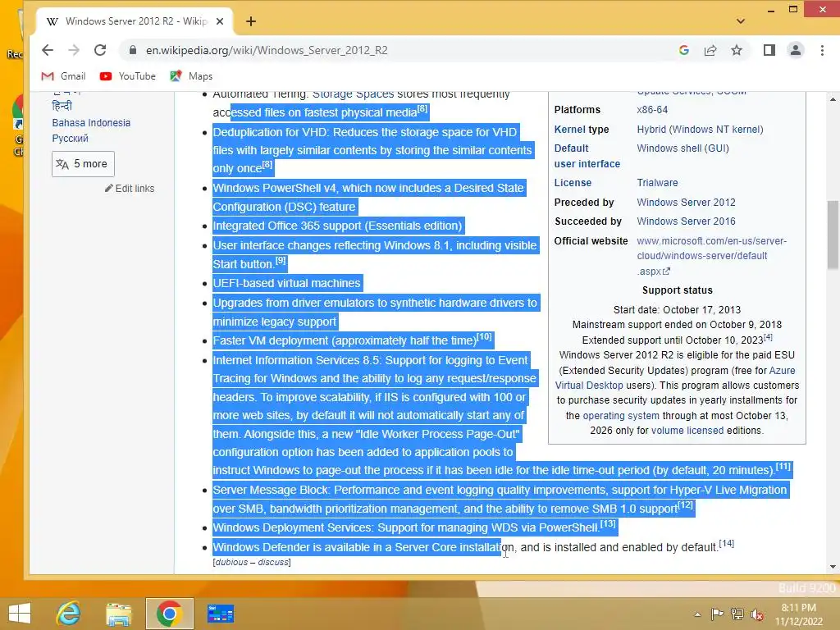Click the dubious tag link
The height and width of the screenshot is (630, 840).
click(231, 563)
